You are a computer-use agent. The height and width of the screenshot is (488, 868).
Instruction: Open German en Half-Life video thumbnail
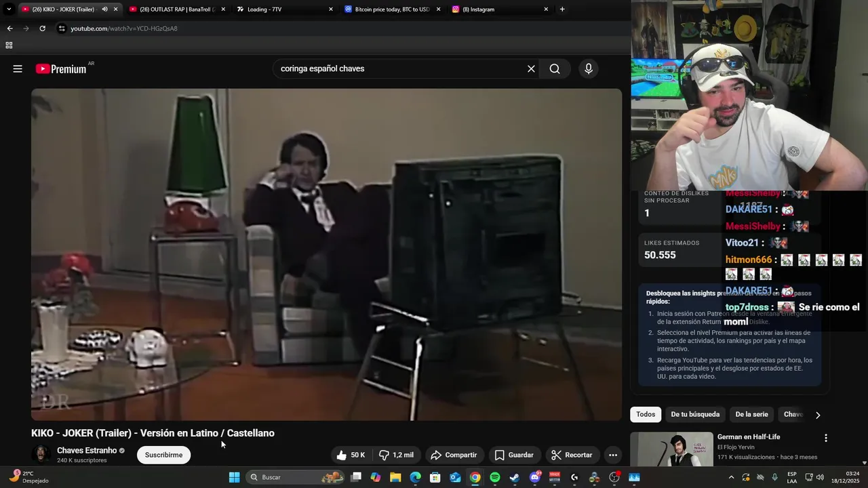point(671,449)
